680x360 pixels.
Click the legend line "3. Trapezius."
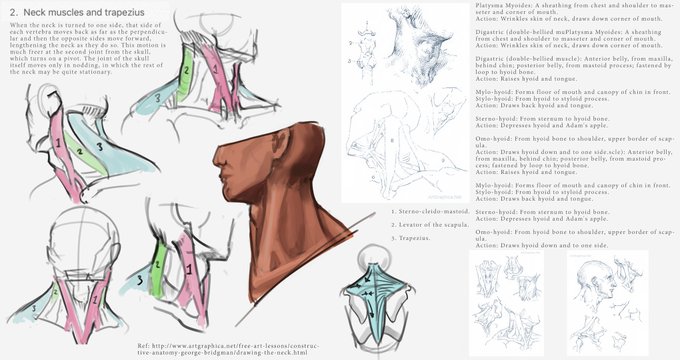point(410,238)
